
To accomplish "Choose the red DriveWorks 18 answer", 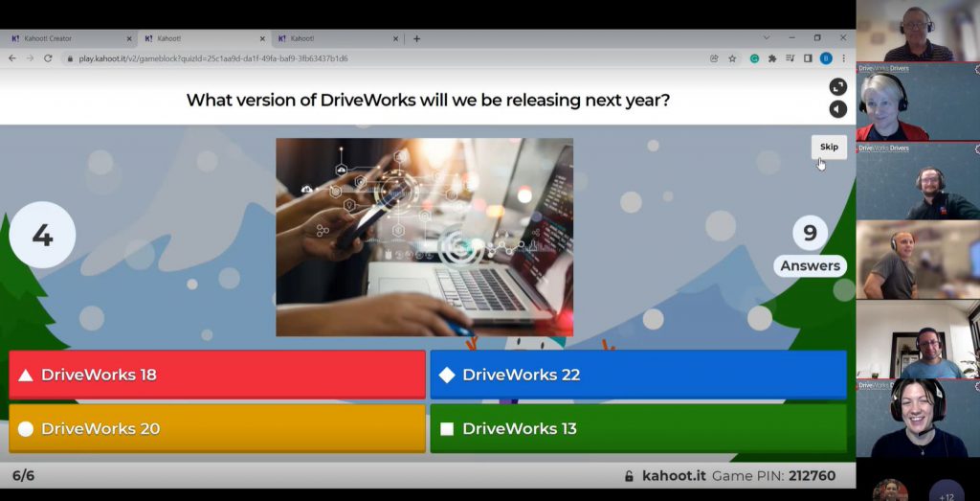I will click(x=217, y=375).
